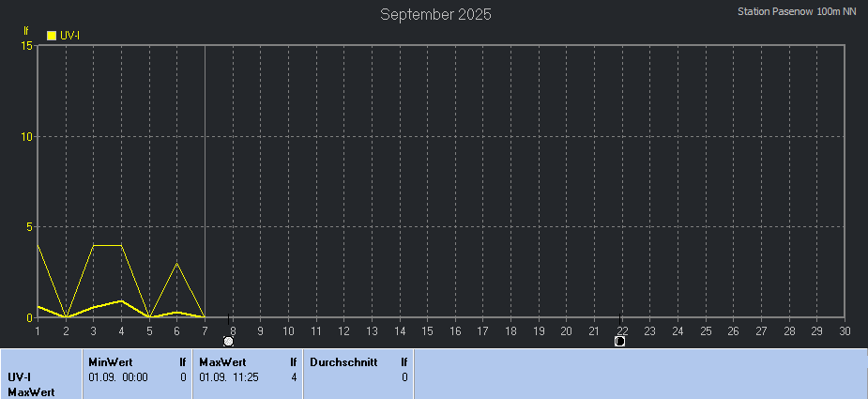
Task: Select day 13 on the x-axis
Action: click(x=372, y=330)
